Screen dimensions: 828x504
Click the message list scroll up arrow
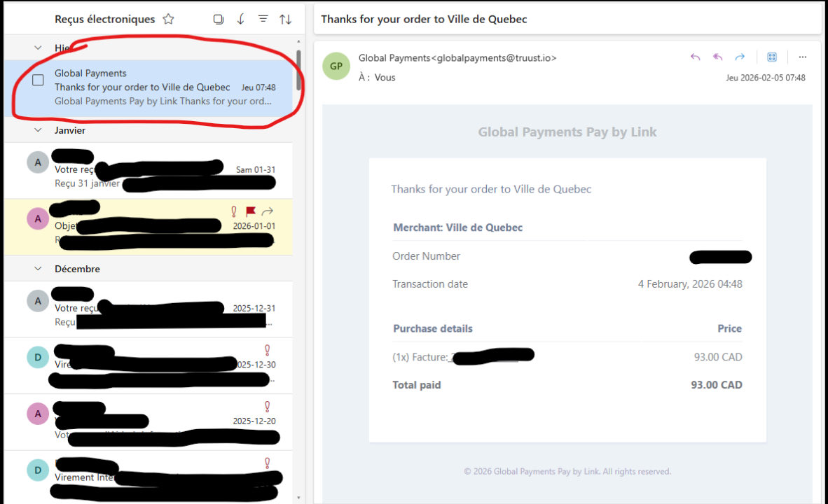pos(298,41)
